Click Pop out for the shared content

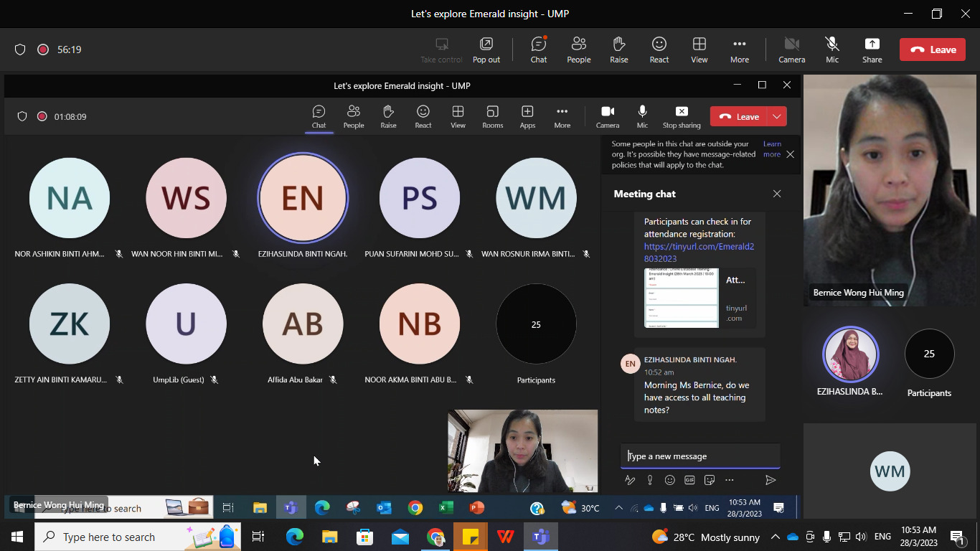(486, 50)
